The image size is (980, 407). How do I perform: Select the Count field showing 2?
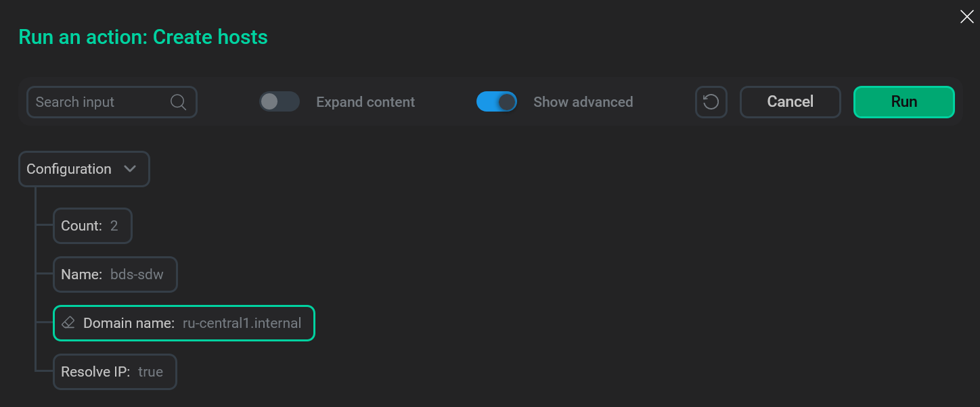tap(92, 225)
